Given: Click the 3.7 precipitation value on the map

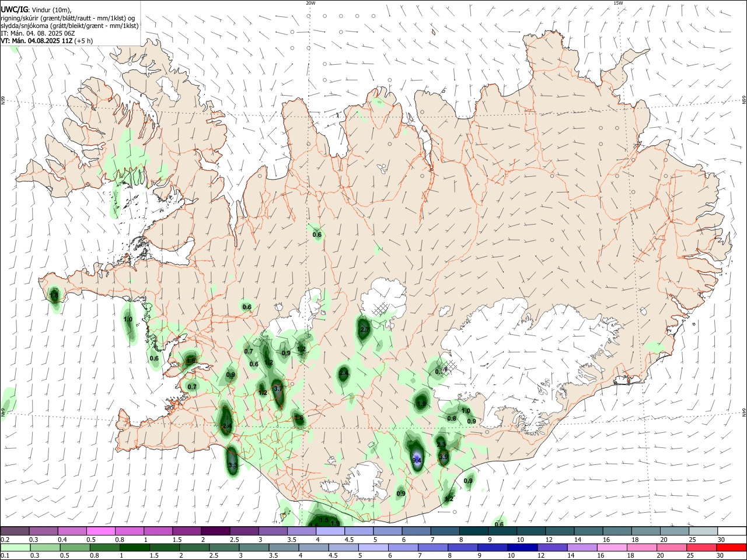Looking at the screenshot, I should [x=278, y=388].
